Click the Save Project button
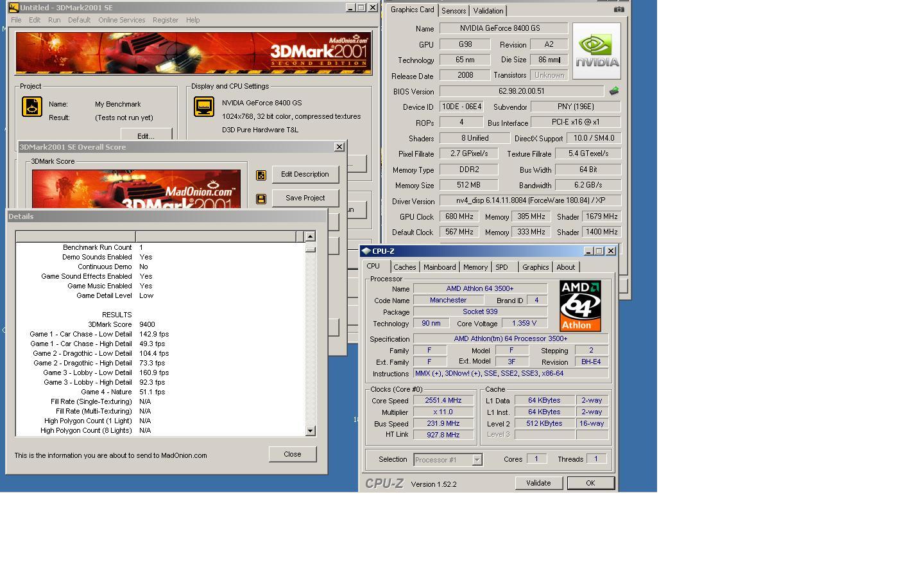Screen dimensions: 924x578 pos(305,198)
